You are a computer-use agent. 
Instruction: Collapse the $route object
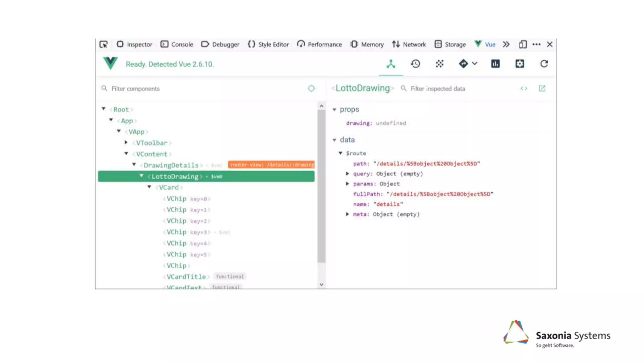tap(340, 153)
